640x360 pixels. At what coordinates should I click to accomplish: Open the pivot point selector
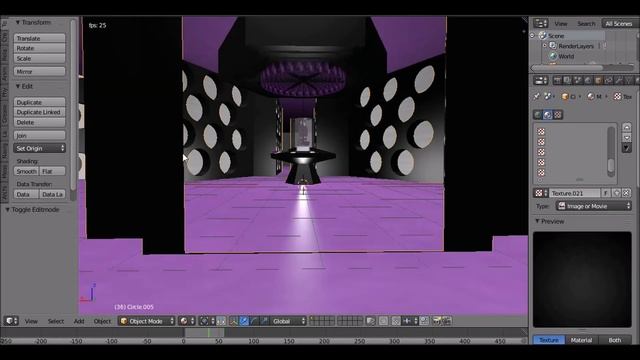[207, 321]
